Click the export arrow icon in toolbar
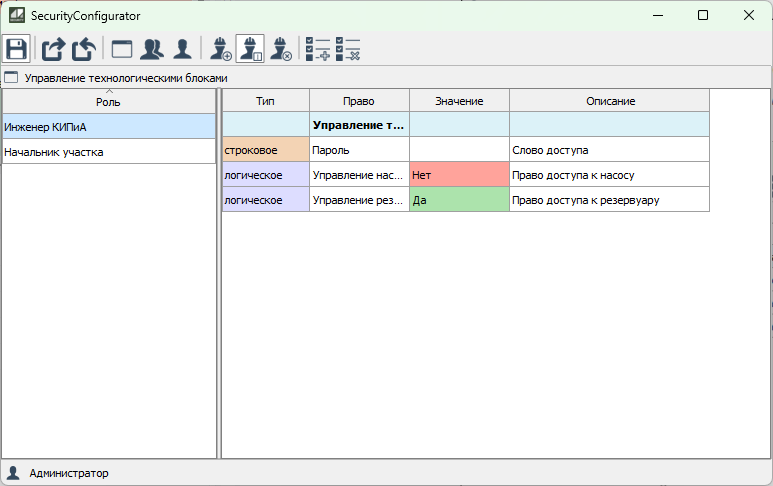The image size is (773, 486). (x=52, y=49)
